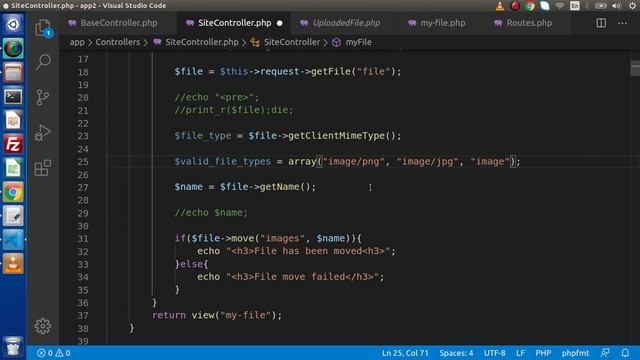Image resolution: width=640 pixels, height=360 pixels.
Task: Show errors and warnings in status bar
Action: [x=53, y=353]
